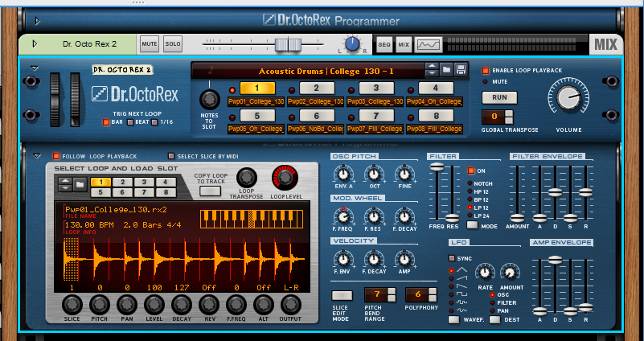The height and width of the screenshot is (341, 644).
Task: Open the automation curve view button
Action: (x=428, y=44)
